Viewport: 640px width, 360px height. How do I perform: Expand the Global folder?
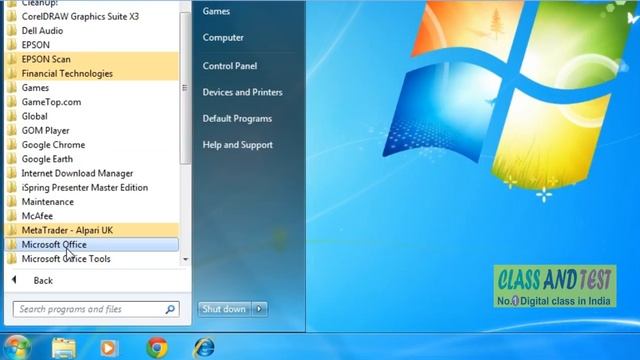[92, 116]
